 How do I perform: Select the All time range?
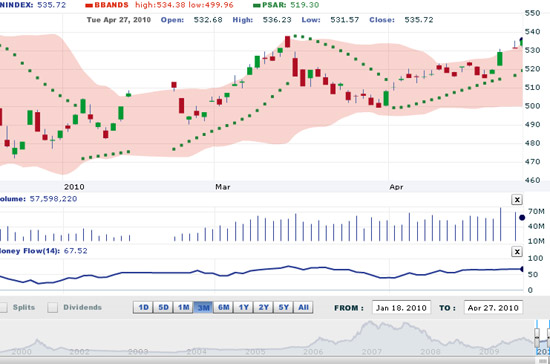[x=303, y=308]
